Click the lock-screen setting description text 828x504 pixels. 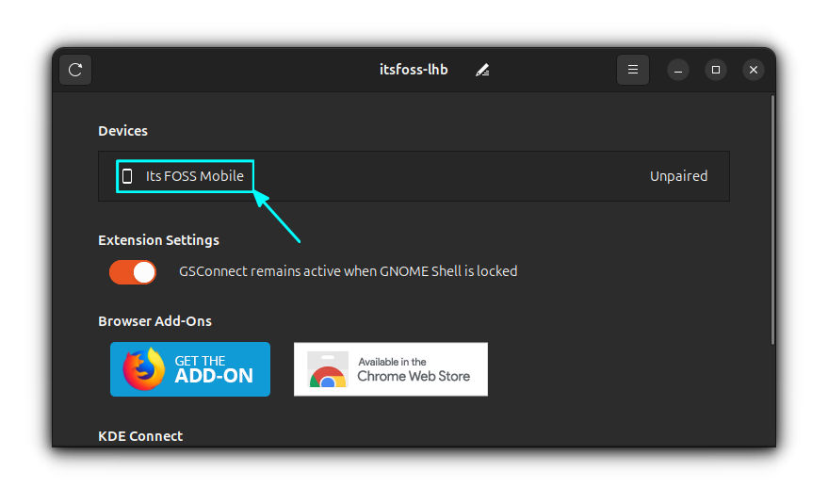point(348,271)
